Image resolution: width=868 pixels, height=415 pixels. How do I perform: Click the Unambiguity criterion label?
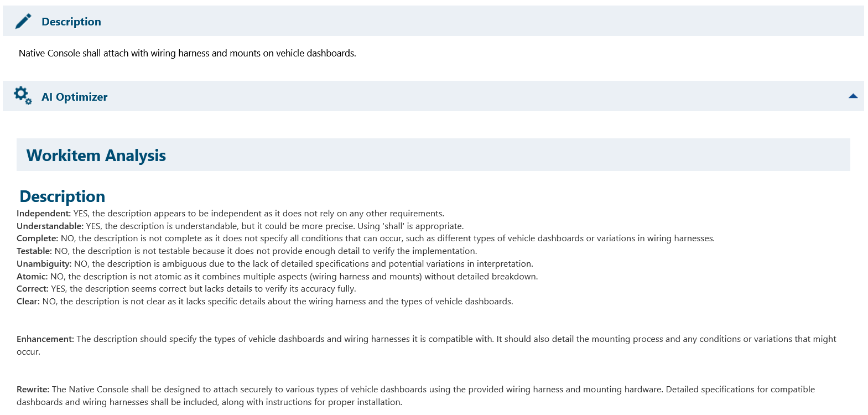pyautogui.click(x=44, y=264)
